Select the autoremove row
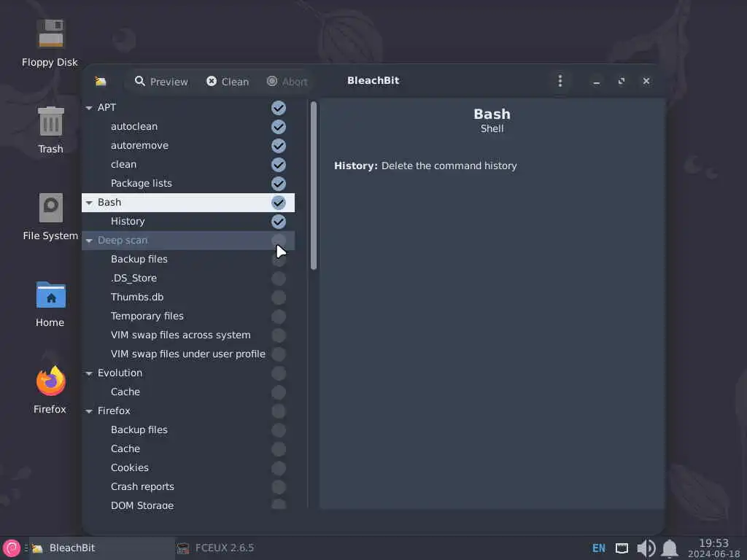The height and width of the screenshot is (560, 747). pyautogui.click(x=188, y=146)
